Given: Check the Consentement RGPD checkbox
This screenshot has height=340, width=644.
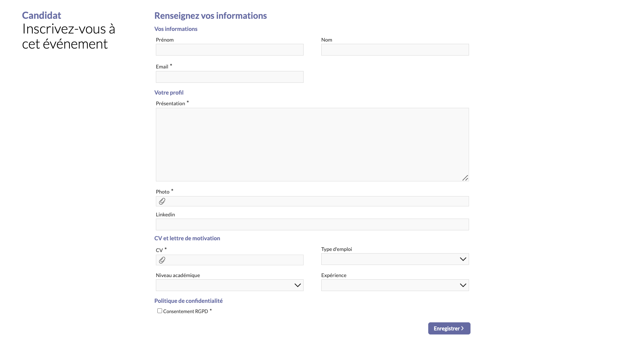Looking at the screenshot, I should [x=160, y=311].
